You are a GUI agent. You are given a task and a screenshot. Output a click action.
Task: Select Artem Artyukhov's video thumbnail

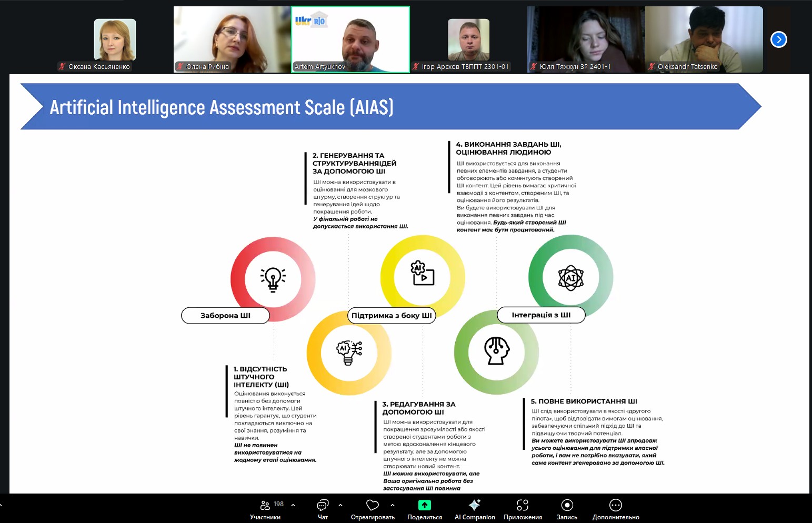(350, 39)
